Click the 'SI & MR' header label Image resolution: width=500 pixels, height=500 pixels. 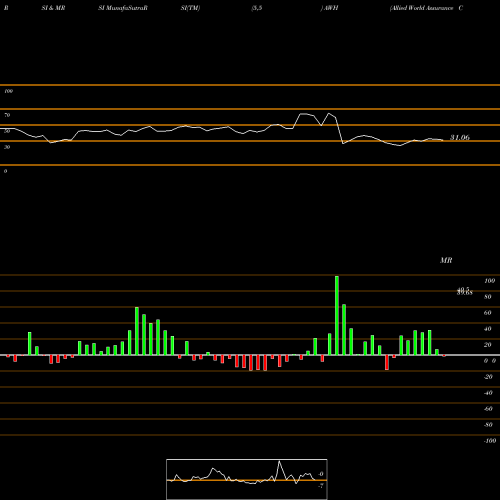tap(53, 8)
